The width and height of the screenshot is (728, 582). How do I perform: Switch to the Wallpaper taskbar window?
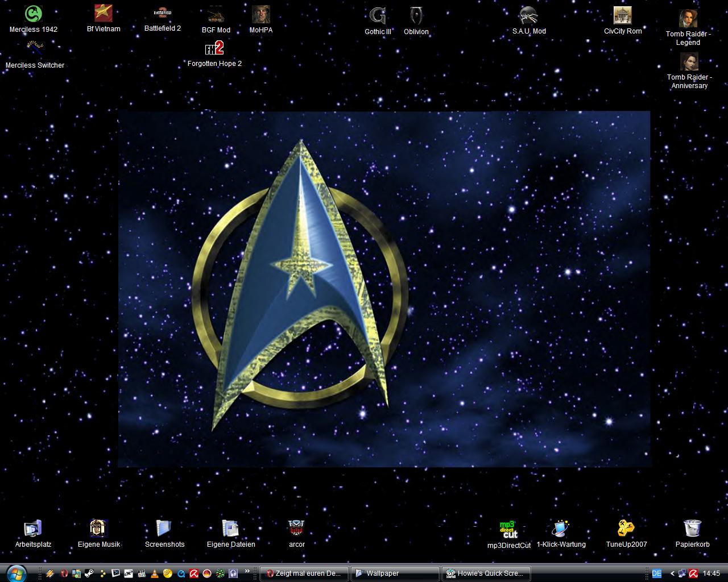coord(395,573)
